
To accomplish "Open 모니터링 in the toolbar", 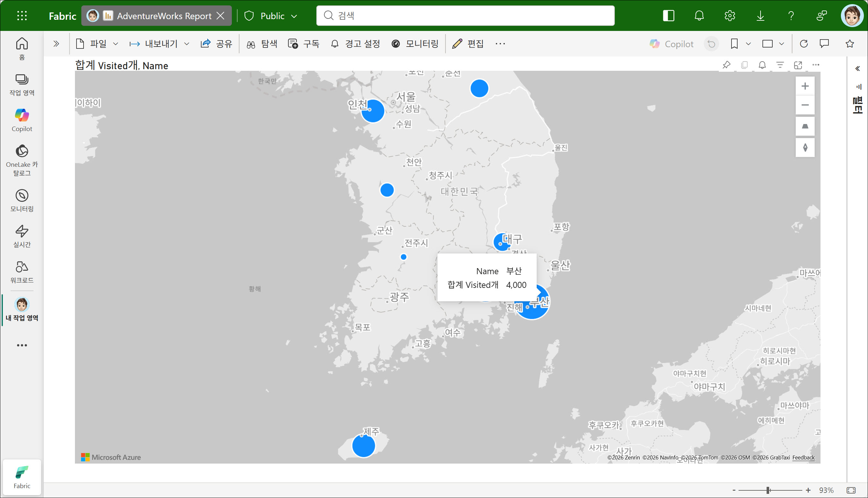I will click(415, 44).
